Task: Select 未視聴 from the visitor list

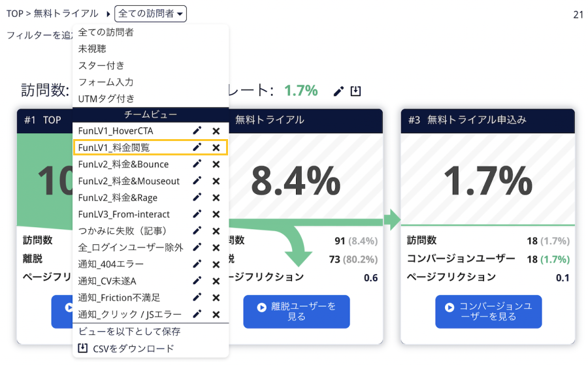Action: (x=92, y=49)
